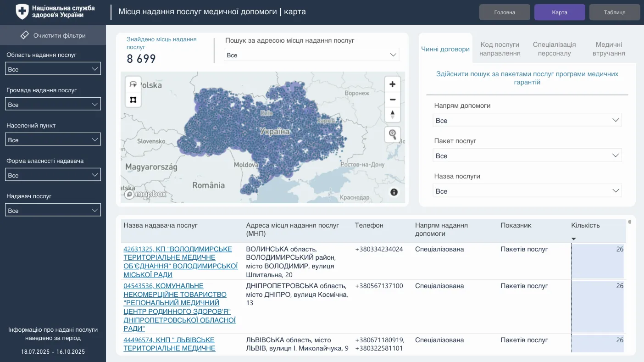Zoom out on the map
Screen dimensions: 644x362
point(392,100)
